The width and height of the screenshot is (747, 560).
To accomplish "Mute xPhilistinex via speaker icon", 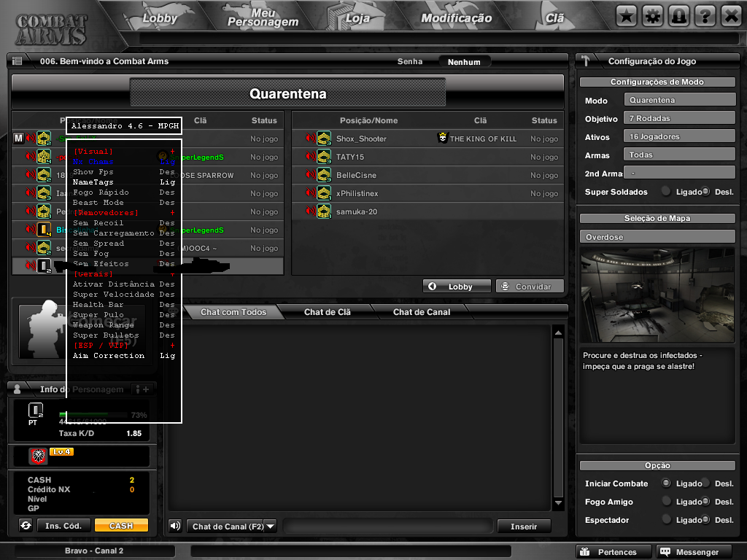I will (x=311, y=192).
